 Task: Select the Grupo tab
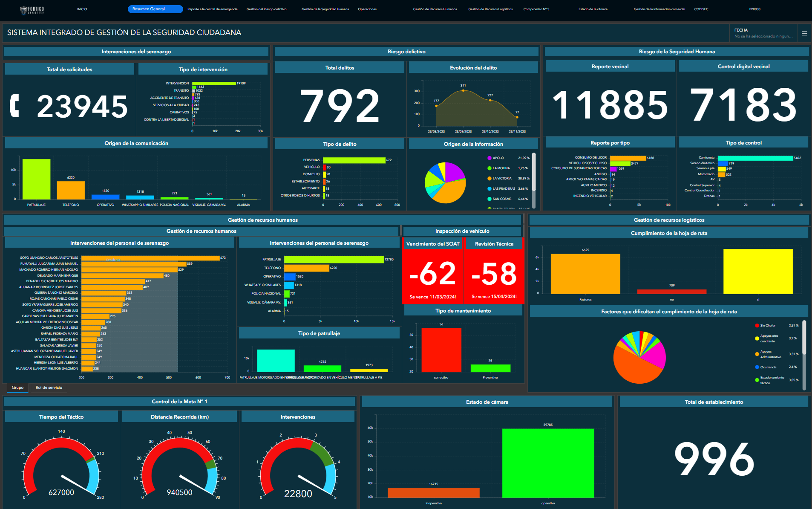17,388
